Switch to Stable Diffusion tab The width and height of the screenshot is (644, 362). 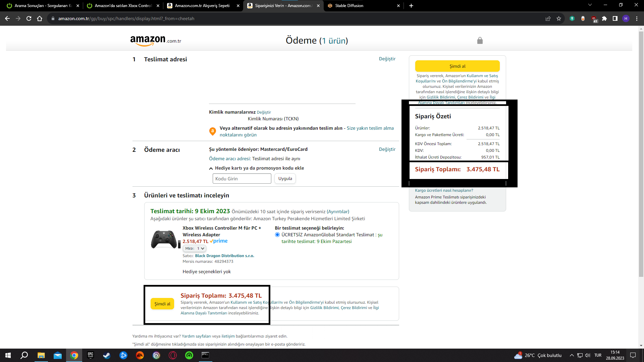coord(349,6)
